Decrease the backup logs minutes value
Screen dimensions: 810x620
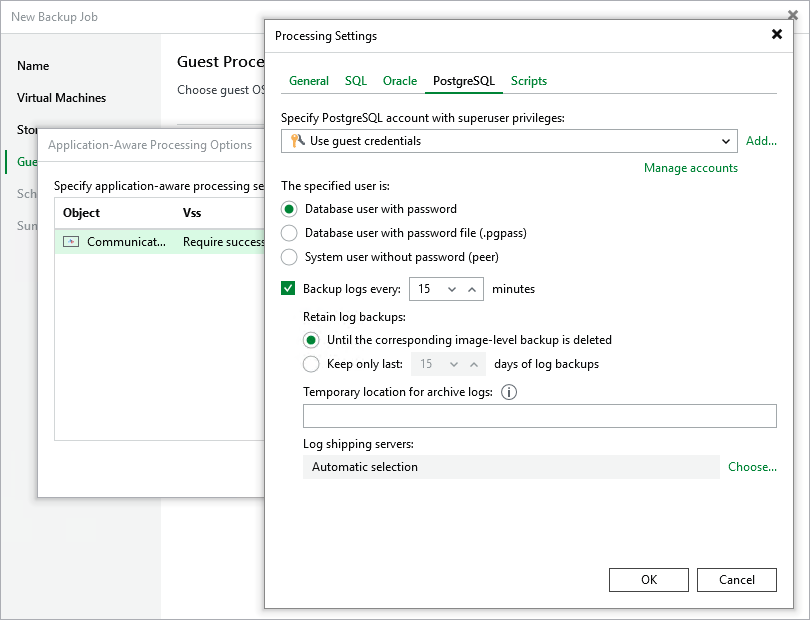452,289
